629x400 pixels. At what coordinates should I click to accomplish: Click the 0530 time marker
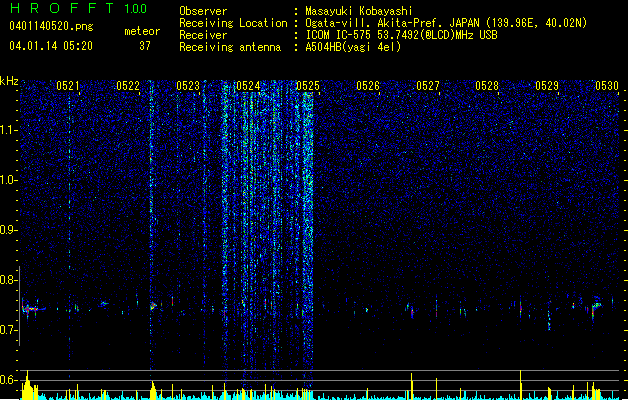607,85
